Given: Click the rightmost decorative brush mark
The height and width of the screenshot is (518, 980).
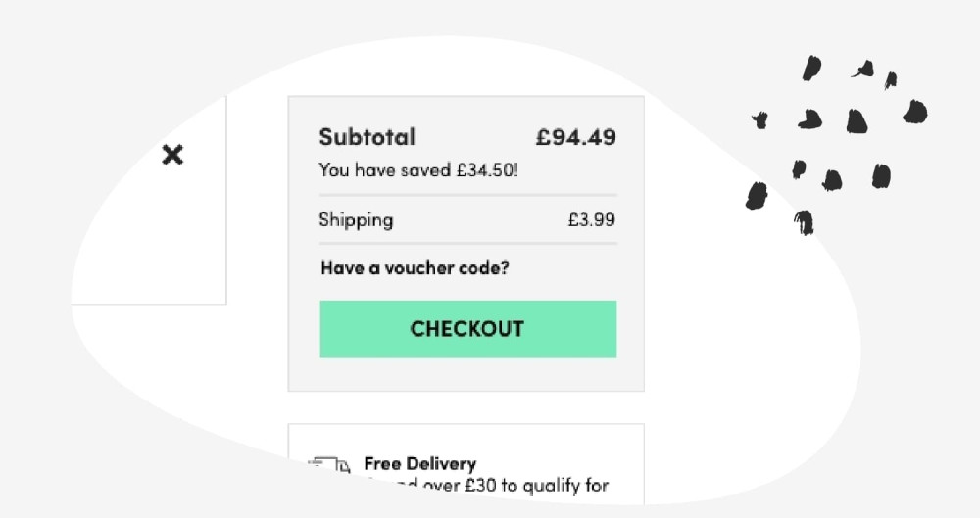Looking at the screenshot, I should (x=915, y=112).
